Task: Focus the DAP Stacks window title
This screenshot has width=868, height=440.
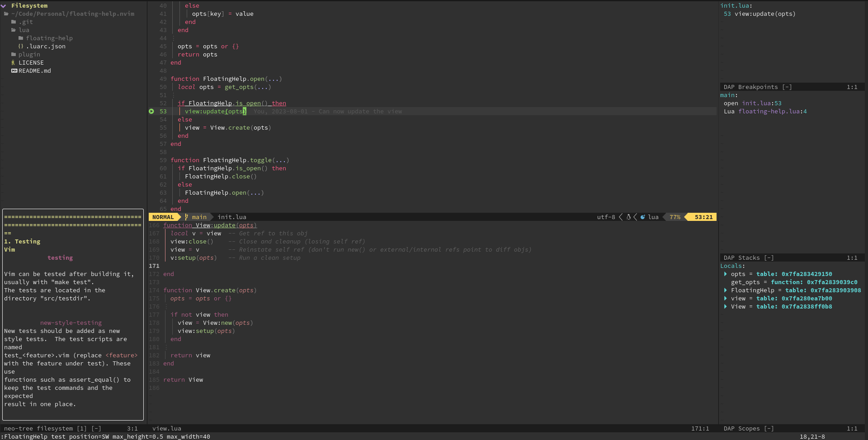Action: (x=749, y=258)
